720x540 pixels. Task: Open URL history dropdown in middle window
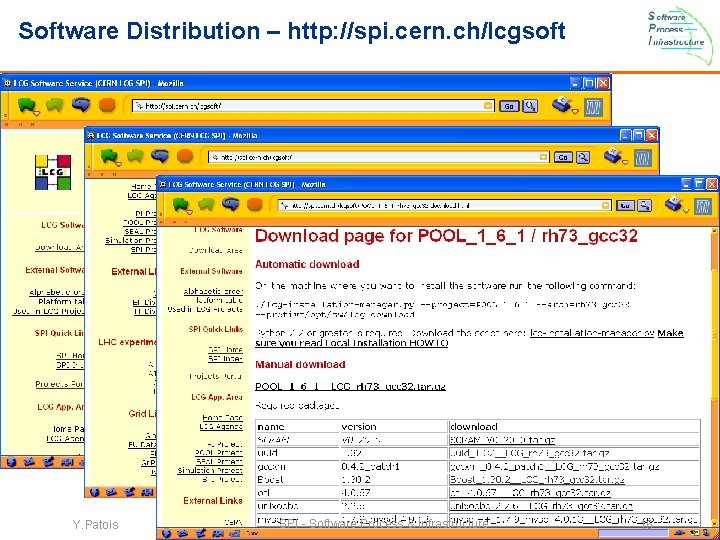[x=544, y=158]
